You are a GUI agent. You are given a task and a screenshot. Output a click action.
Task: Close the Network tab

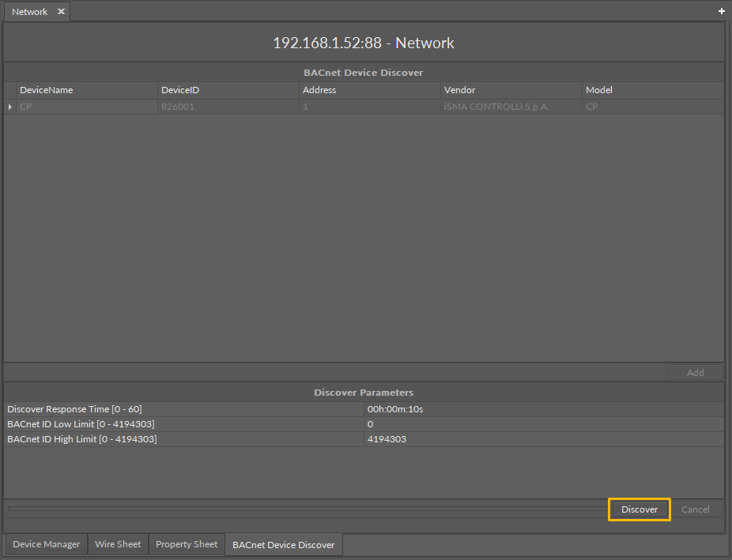61,12
